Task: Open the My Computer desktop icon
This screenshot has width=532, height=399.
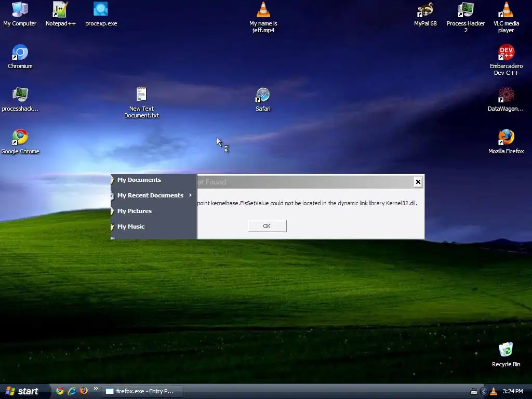Action: tap(20, 14)
